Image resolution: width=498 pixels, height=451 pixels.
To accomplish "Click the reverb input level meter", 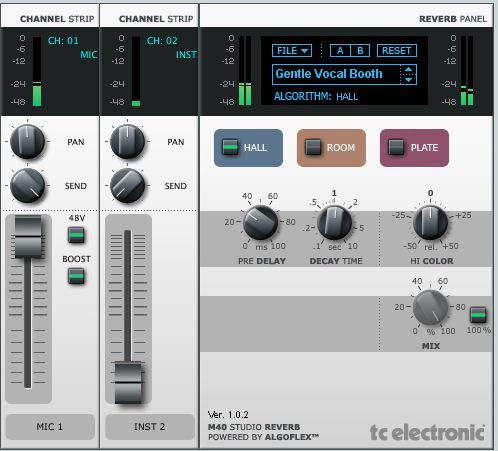I will pyautogui.click(x=245, y=71).
